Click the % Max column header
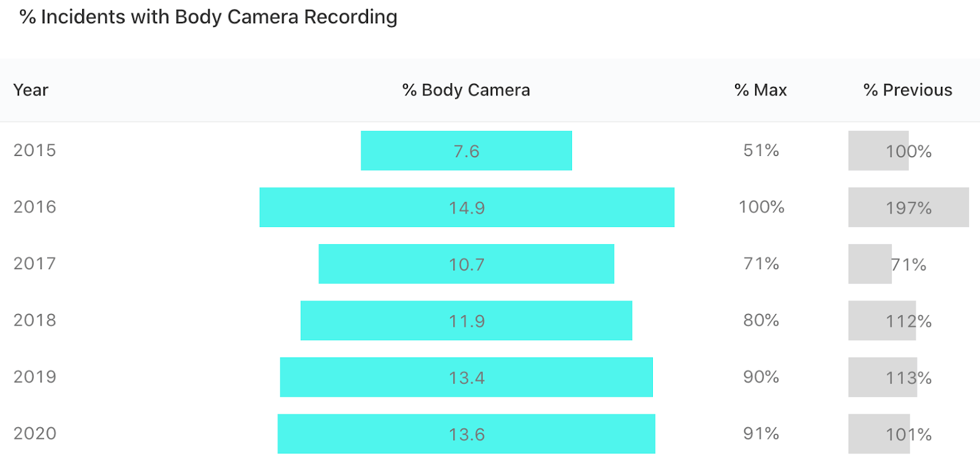Image resolution: width=980 pixels, height=470 pixels. 760,90
